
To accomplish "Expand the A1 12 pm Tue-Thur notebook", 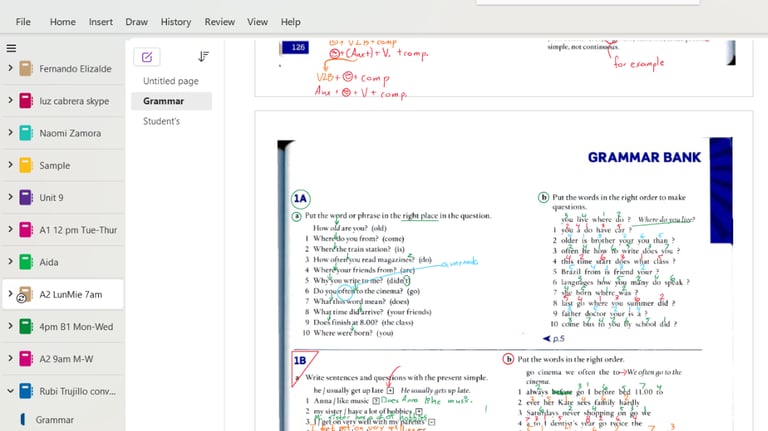I will pyautogui.click(x=10, y=229).
